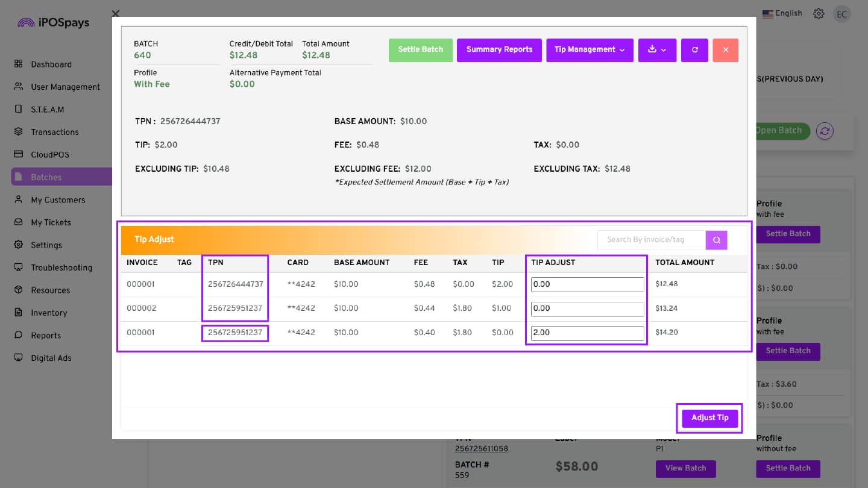Click the Adjust Tip button
Image resolution: width=868 pixels, height=488 pixels.
(710, 418)
